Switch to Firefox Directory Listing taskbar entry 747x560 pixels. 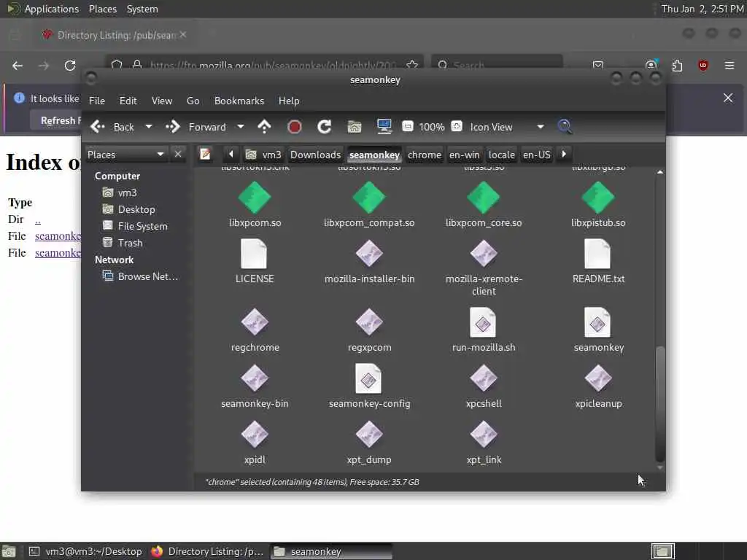[207, 551]
